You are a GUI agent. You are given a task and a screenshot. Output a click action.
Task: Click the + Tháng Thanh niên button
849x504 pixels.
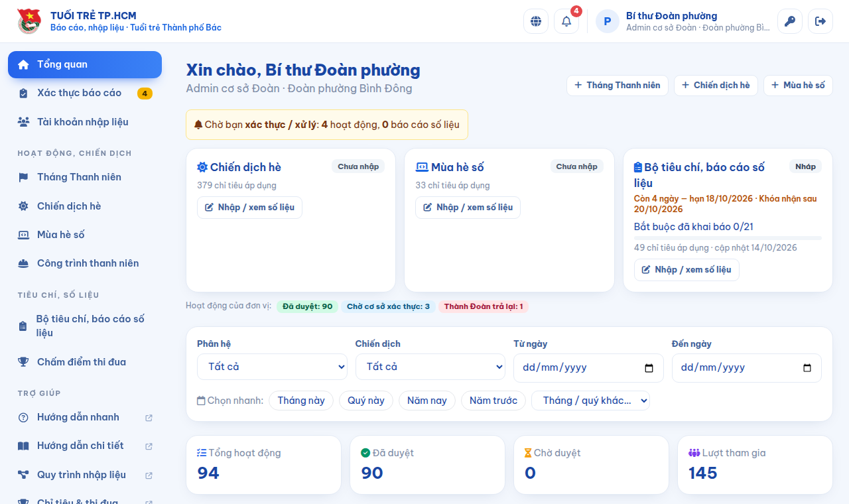[618, 86]
